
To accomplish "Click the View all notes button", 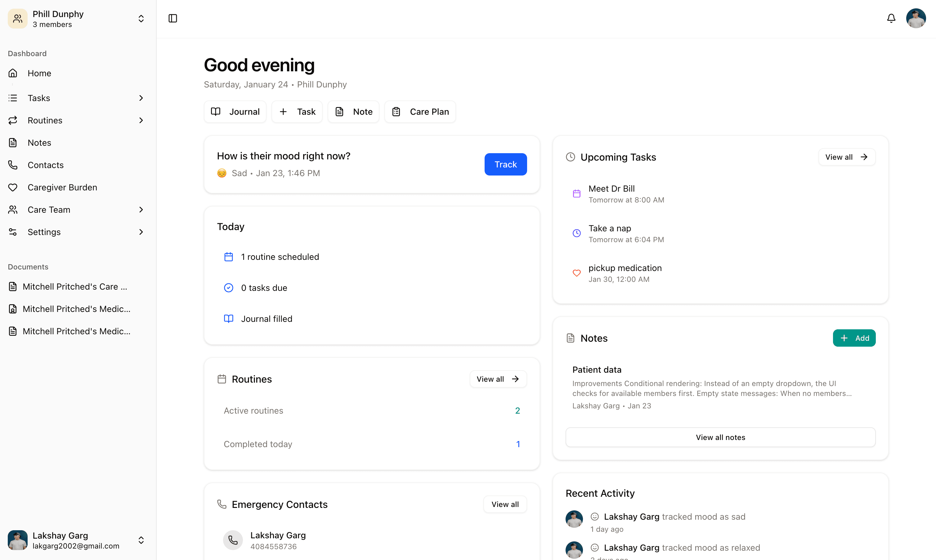I will tap(720, 437).
